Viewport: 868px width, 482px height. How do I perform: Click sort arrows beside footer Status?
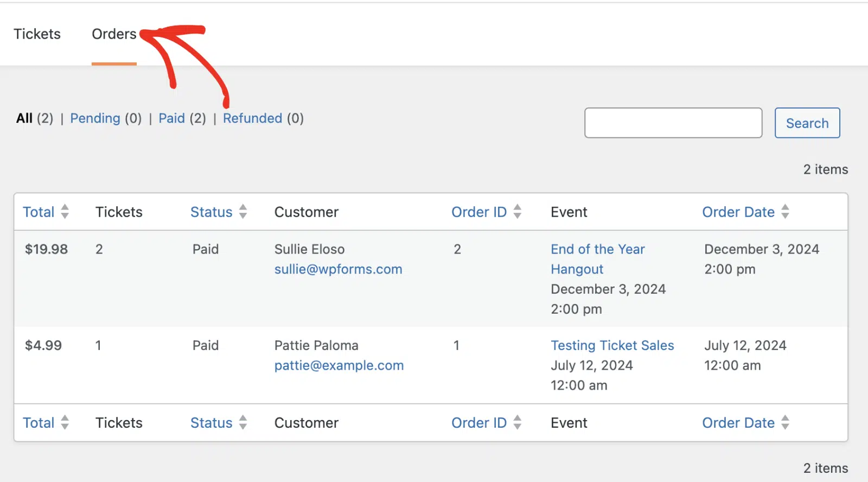point(243,422)
